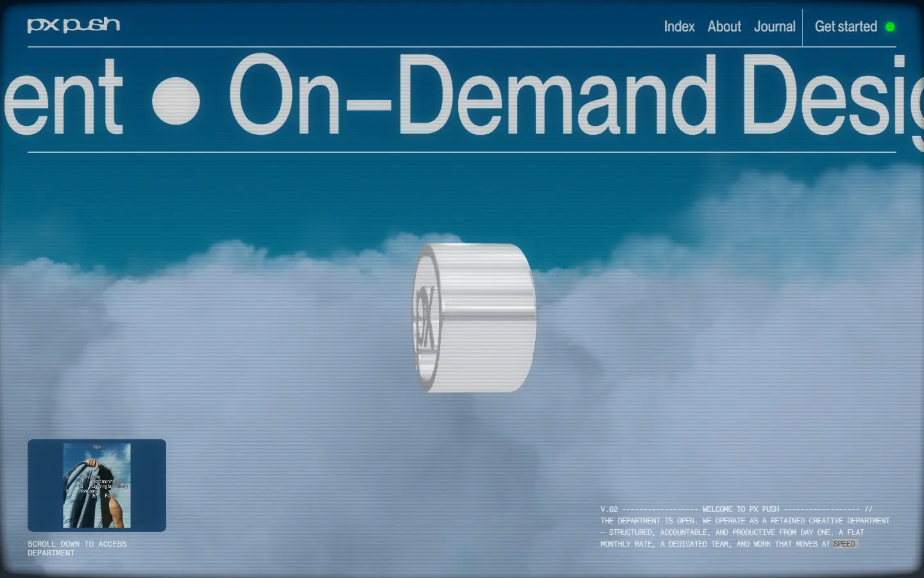Viewport: 924px width, 578px height.
Task: Open the Journal link
Action: (774, 26)
